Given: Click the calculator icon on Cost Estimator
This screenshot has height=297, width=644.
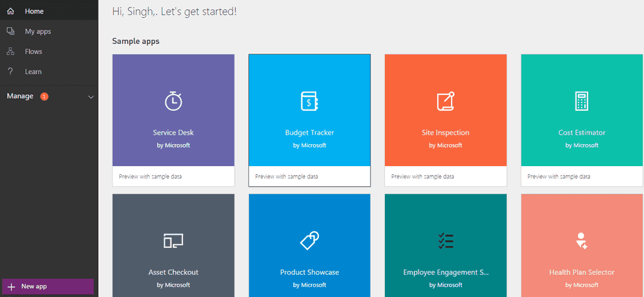Looking at the screenshot, I should click(582, 101).
